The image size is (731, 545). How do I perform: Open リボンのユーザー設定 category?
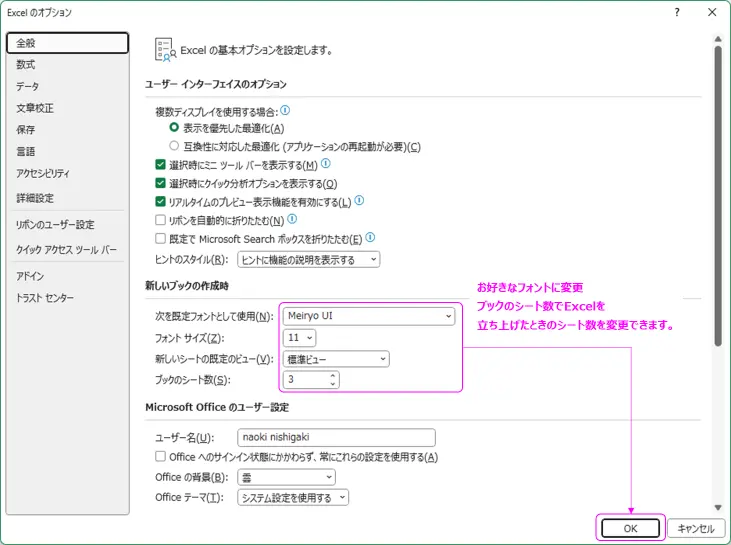[x=68, y=225]
